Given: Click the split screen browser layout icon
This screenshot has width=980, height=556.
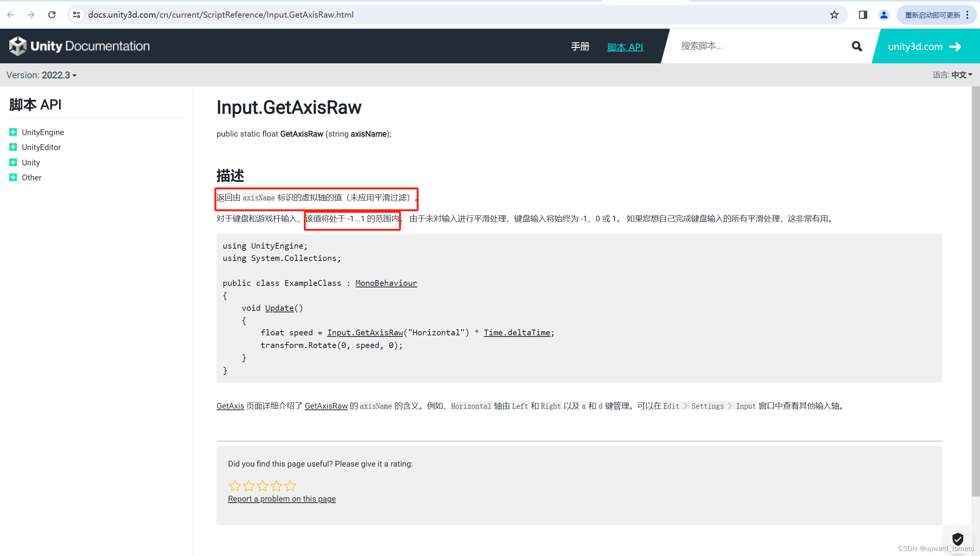Looking at the screenshot, I should coord(863,15).
